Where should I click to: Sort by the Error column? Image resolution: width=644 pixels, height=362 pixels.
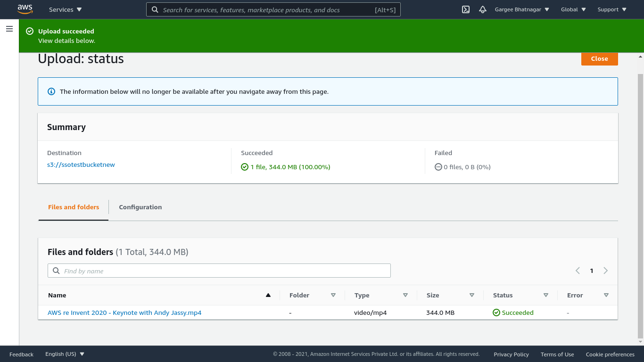[606, 295]
